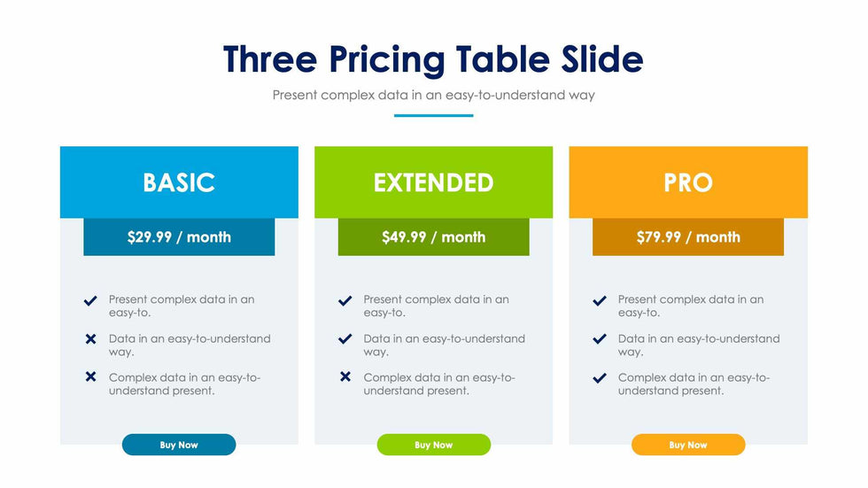Click the second checkmark in the Pro plan
The image size is (868, 488).
coord(600,339)
